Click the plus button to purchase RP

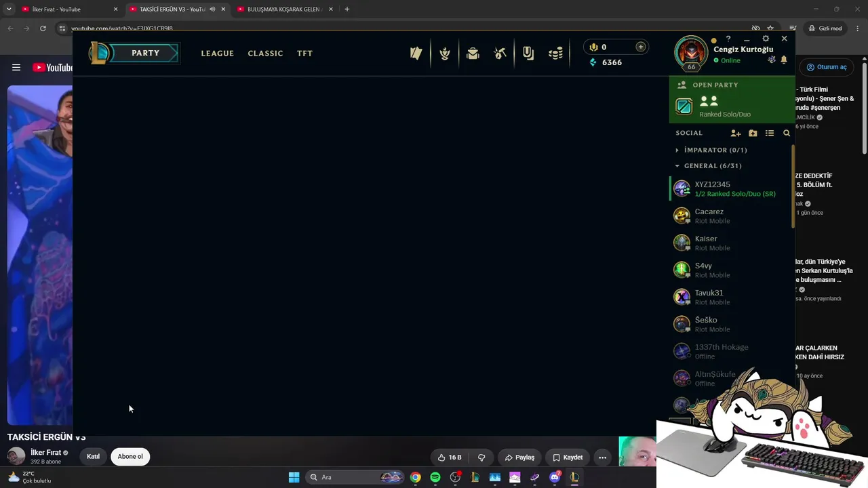pyautogui.click(x=640, y=47)
